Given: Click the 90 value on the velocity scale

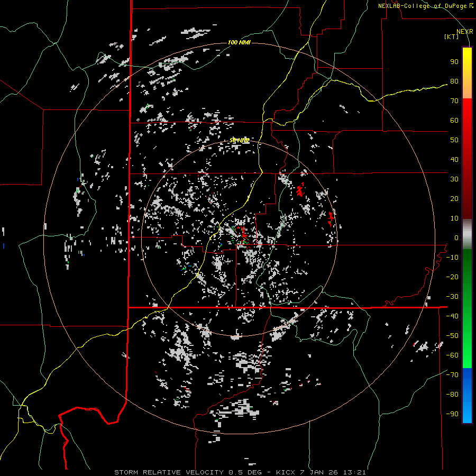Looking at the screenshot, I should tap(454, 62).
